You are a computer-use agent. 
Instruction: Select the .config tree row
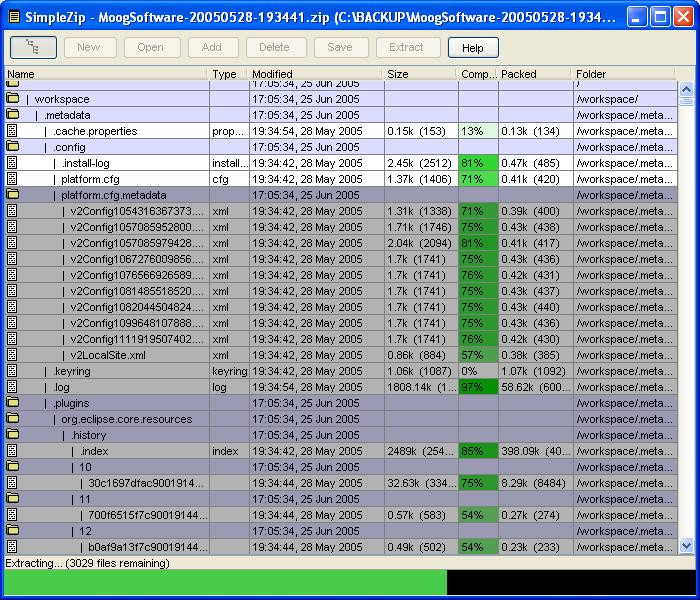point(341,147)
